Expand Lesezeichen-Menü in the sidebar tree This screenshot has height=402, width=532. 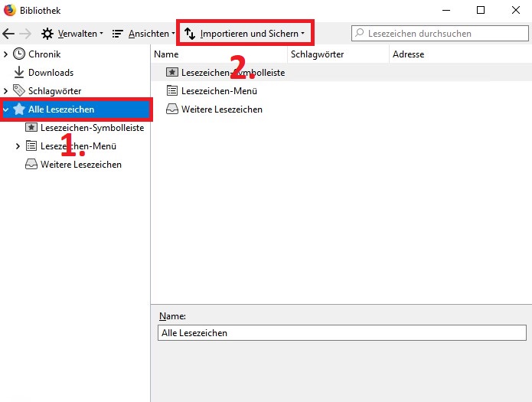18,146
